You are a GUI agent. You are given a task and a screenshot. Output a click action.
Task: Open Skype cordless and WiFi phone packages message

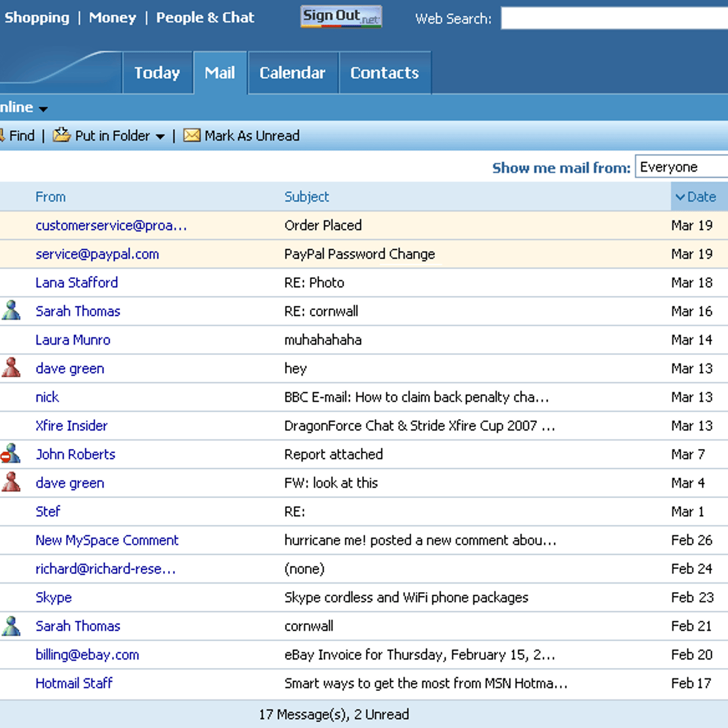pos(406,598)
